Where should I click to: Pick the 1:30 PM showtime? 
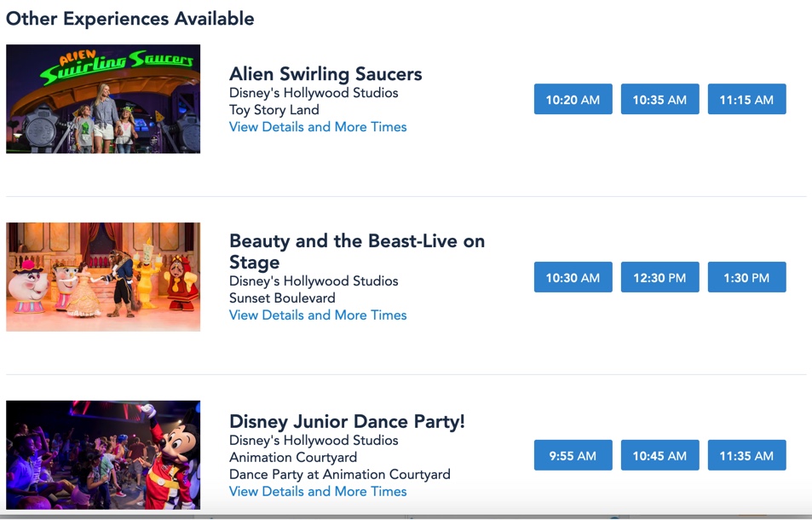746,278
